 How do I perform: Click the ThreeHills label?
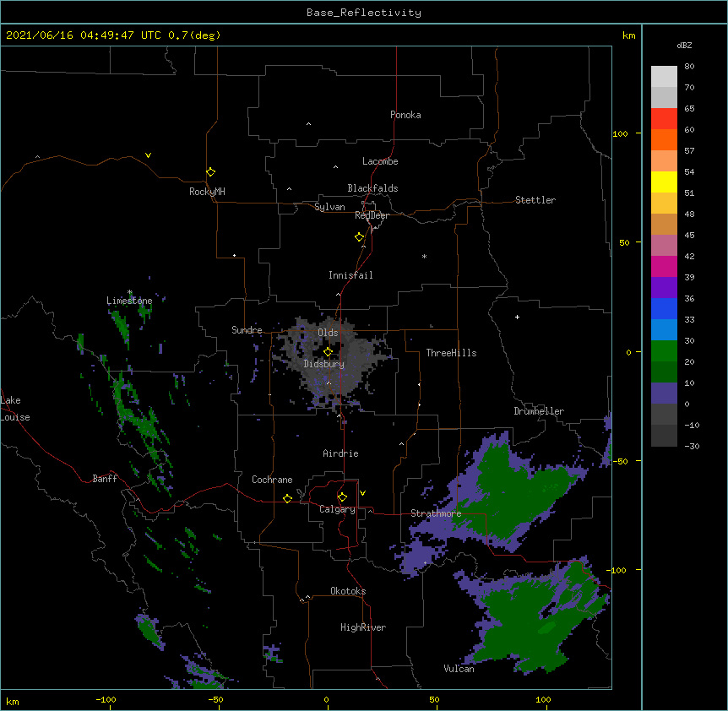[x=451, y=353]
